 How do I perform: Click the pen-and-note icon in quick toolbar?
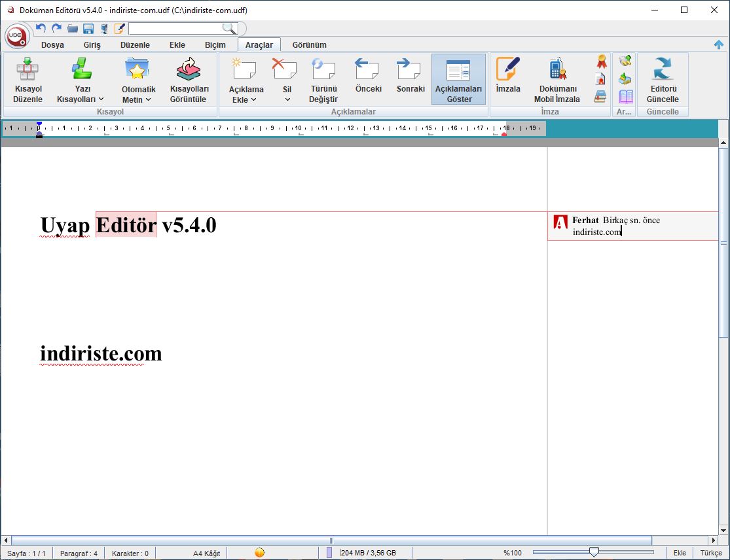119,29
